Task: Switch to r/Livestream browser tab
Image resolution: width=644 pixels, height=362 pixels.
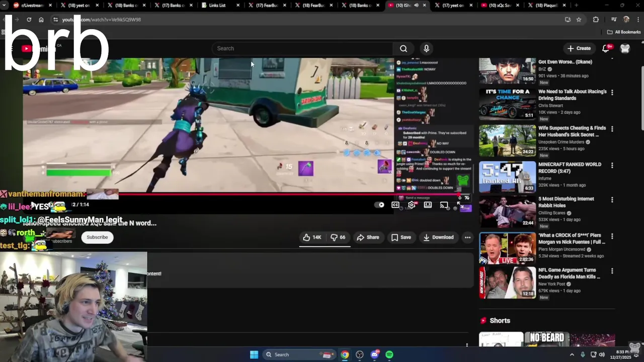Action: [33, 5]
